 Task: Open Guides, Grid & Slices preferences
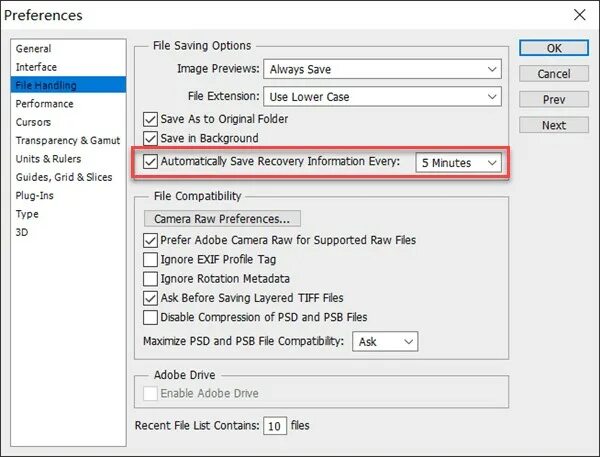64,177
